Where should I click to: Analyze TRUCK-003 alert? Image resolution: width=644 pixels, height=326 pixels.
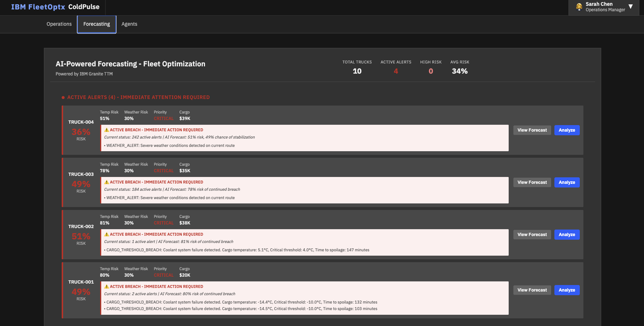[x=567, y=182]
